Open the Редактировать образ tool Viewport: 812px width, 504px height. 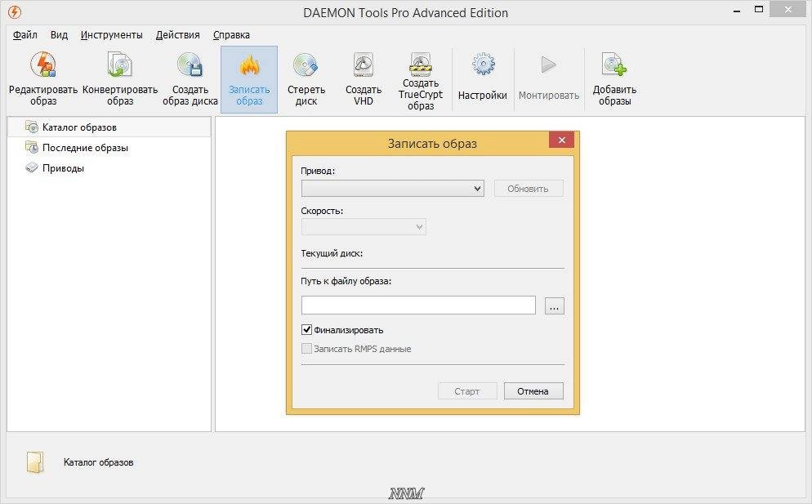pyautogui.click(x=43, y=78)
